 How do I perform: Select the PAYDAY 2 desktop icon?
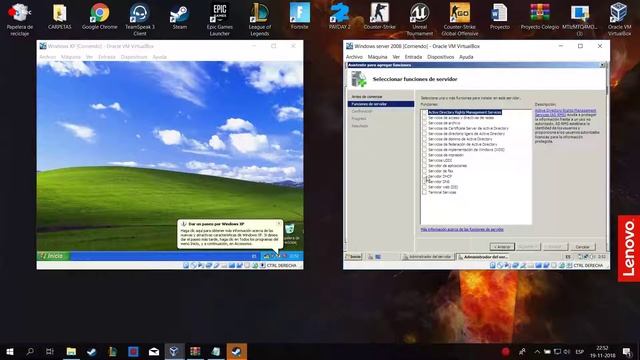click(x=340, y=17)
